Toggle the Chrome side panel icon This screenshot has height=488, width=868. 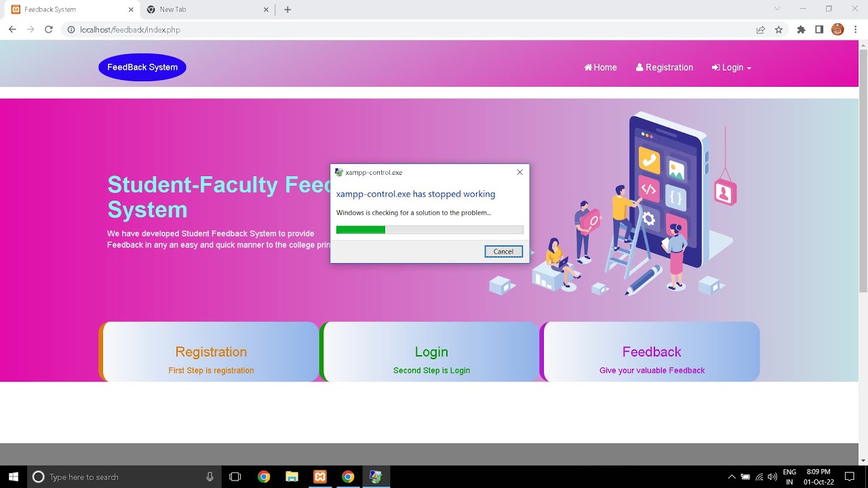pos(819,30)
